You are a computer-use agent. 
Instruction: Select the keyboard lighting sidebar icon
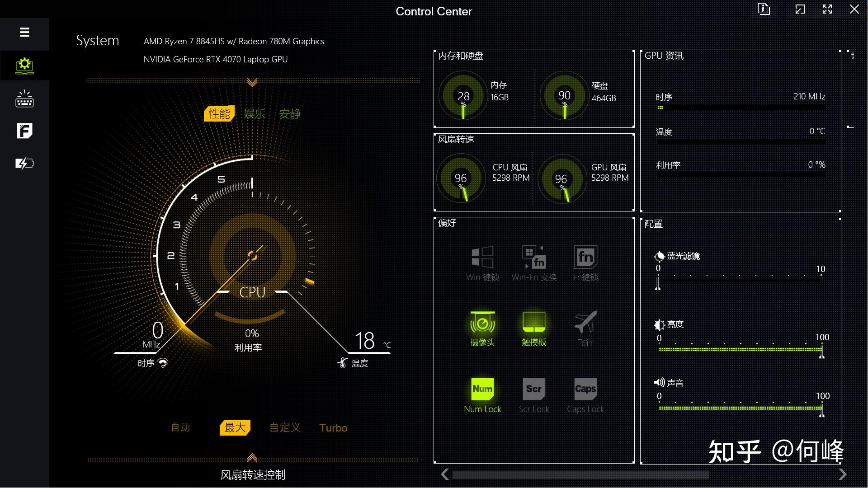pyautogui.click(x=24, y=99)
